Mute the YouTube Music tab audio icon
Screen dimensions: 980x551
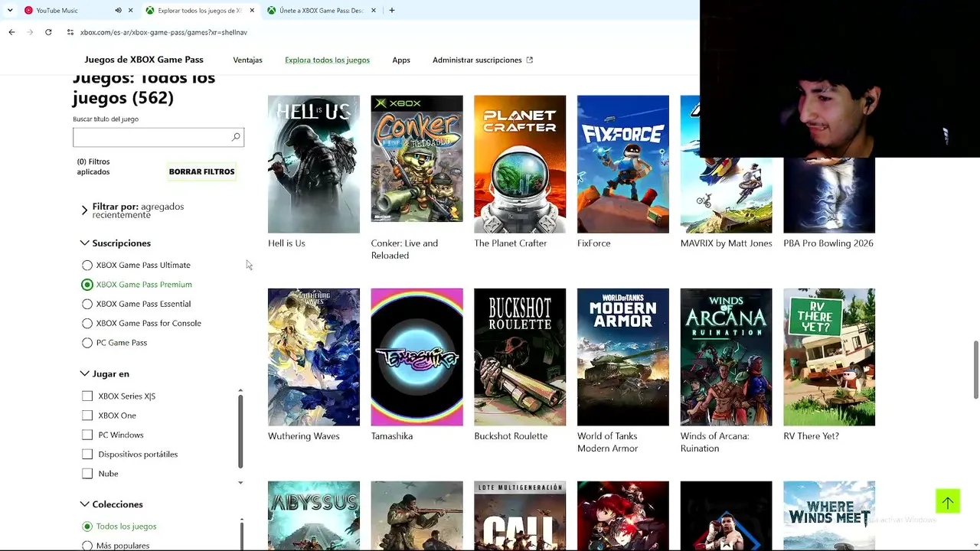118,11
